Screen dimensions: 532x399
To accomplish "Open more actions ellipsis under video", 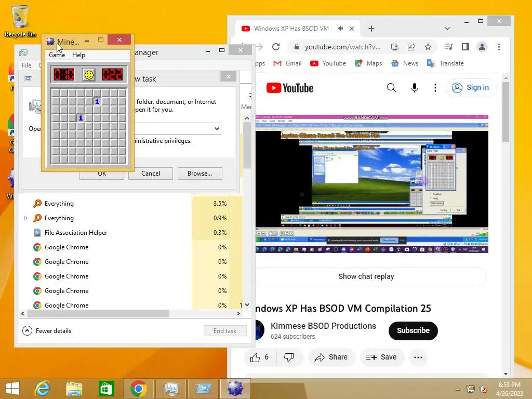I will pos(418,357).
